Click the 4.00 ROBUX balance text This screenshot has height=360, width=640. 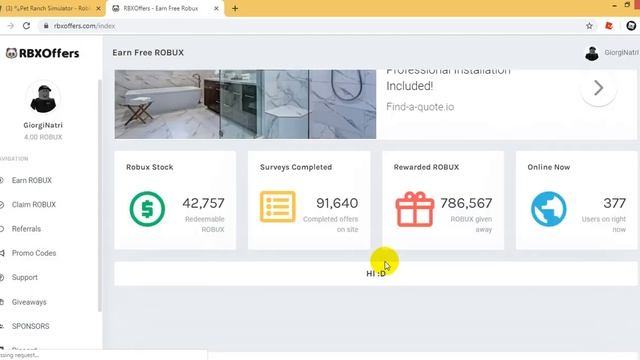pyautogui.click(x=43, y=137)
